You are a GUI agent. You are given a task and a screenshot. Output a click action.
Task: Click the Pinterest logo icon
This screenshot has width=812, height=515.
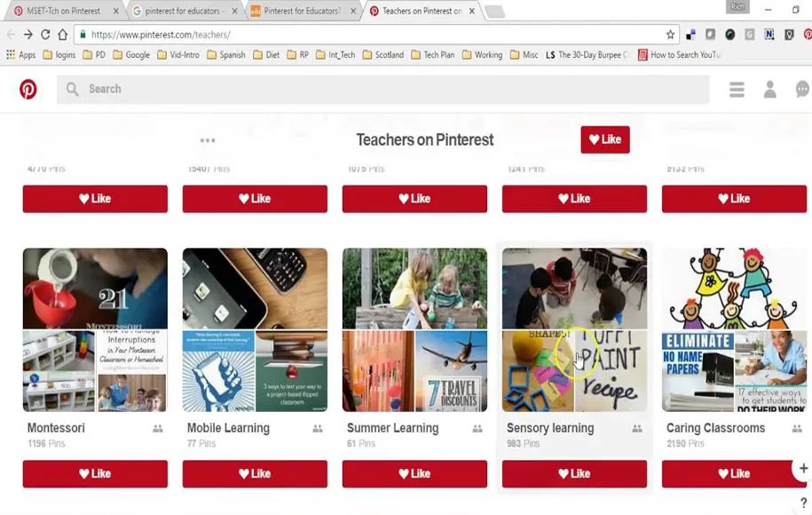pyautogui.click(x=28, y=89)
